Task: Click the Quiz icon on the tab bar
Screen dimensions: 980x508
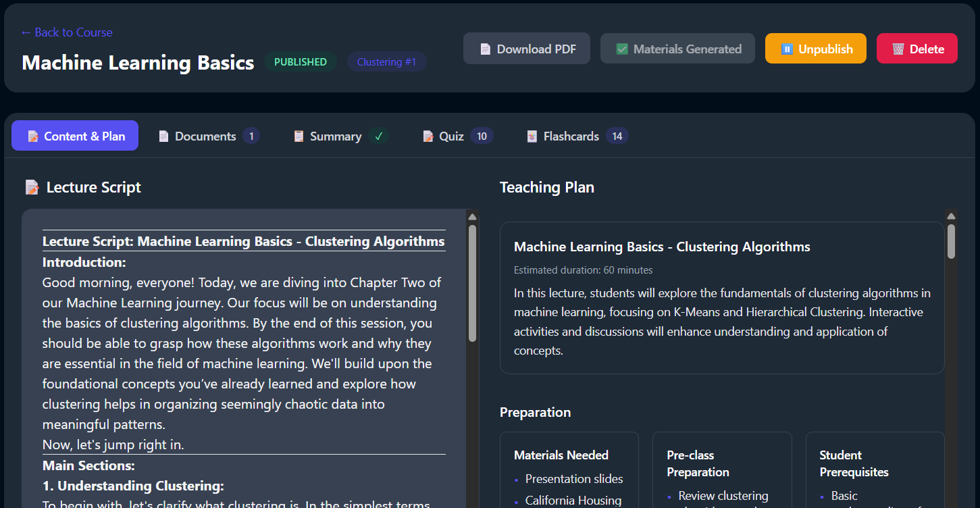Action: [x=429, y=136]
